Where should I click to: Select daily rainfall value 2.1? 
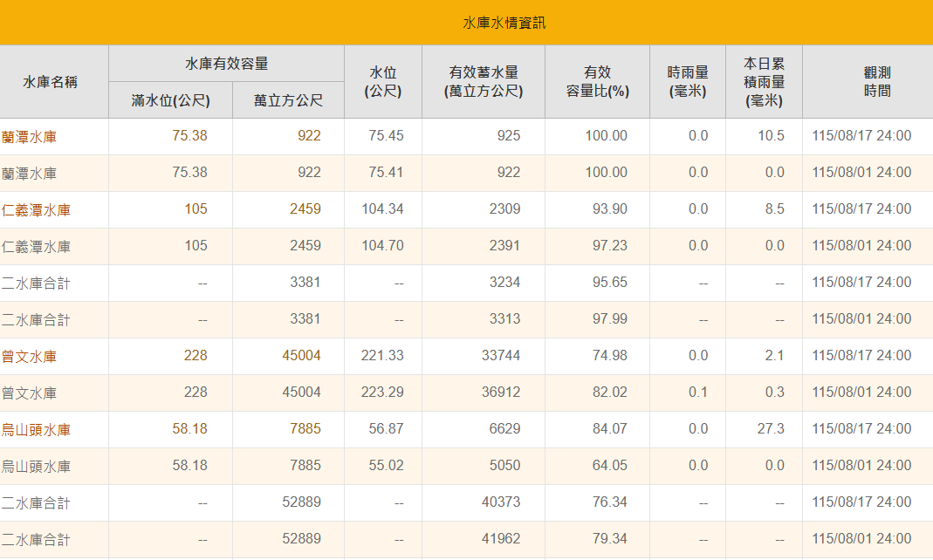click(x=775, y=356)
